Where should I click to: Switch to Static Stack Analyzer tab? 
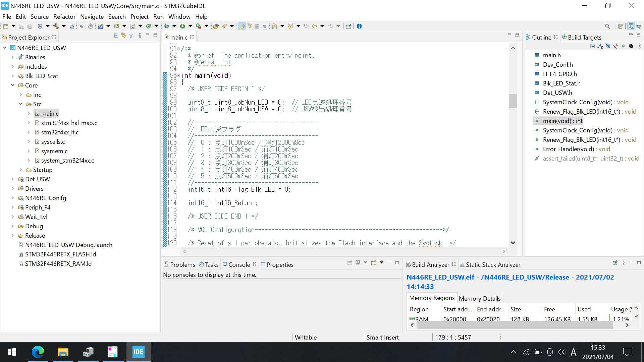[x=490, y=264]
